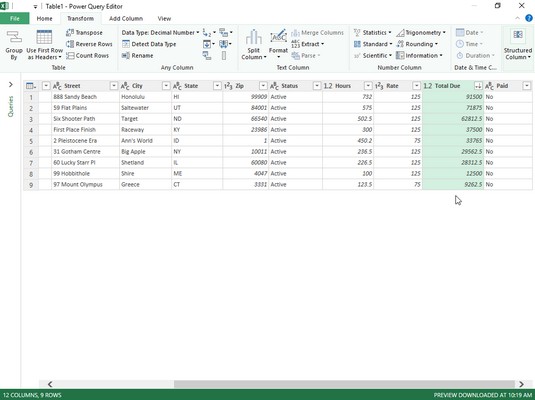Select the Total Due cell '62812.5'
535x400 pixels.
pos(453,119)
